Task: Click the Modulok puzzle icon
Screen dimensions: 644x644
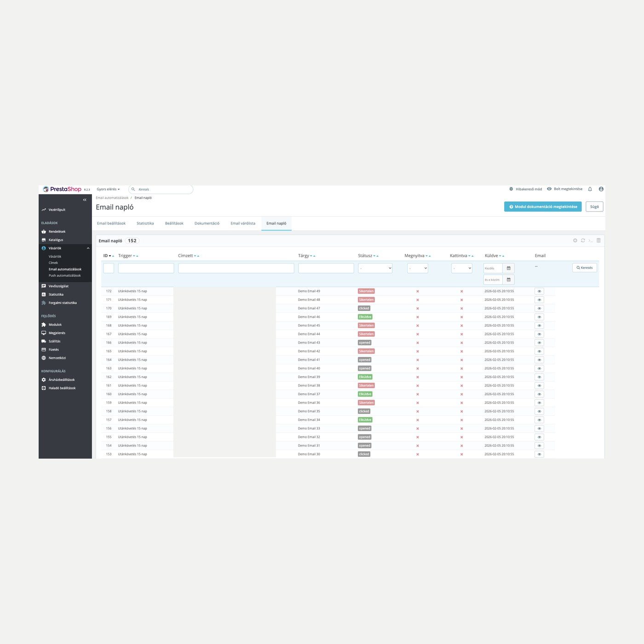Action: click(x=44, y=325)
